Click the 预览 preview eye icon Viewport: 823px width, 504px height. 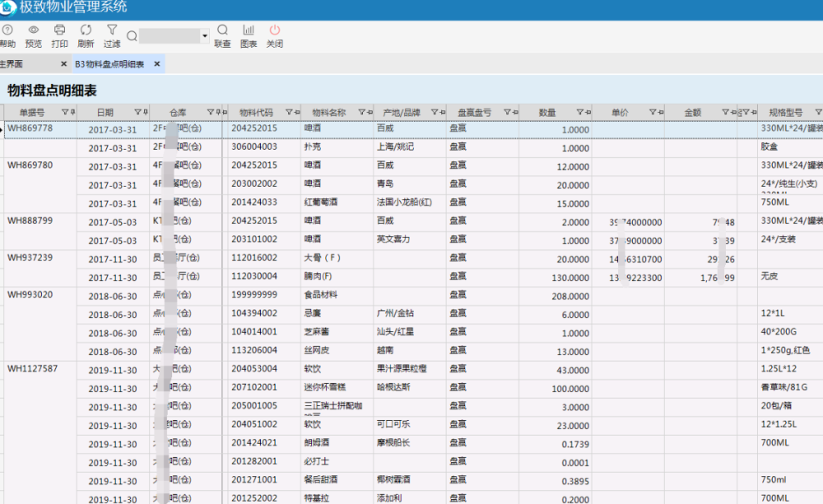click(33, 30)
